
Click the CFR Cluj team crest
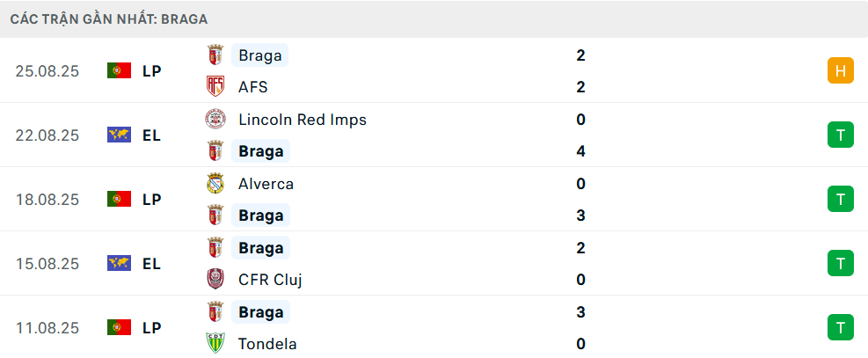click(x=215, y=280)
